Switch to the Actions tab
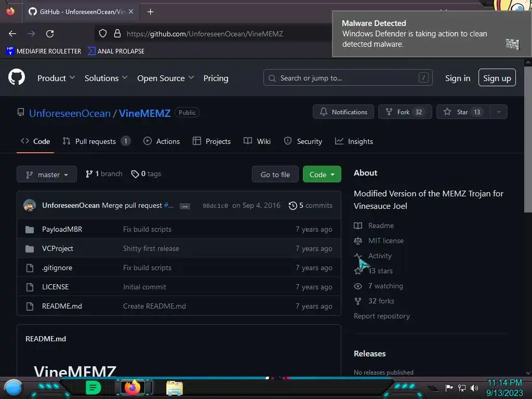Viewport: 532px width, 399px height. coord(162,141)
